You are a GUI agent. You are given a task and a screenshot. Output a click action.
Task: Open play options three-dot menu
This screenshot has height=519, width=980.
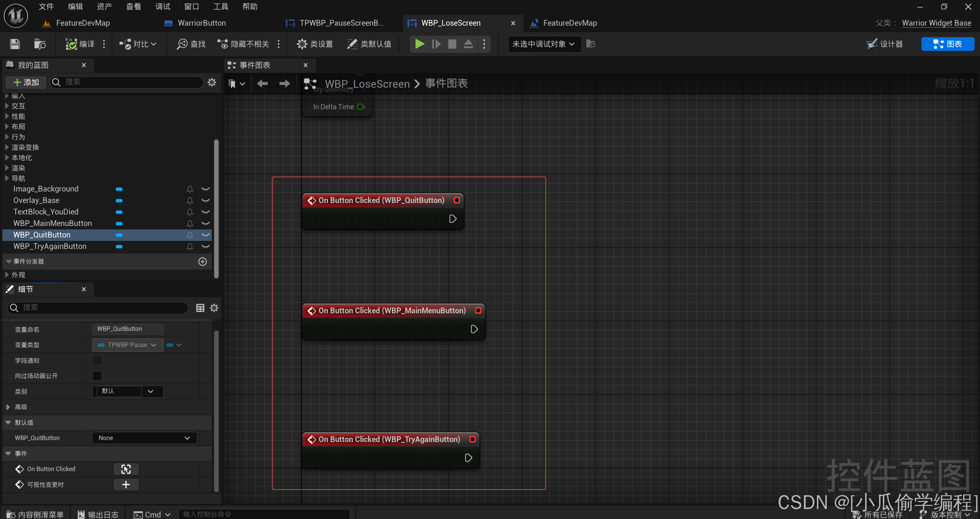point(484,44)
